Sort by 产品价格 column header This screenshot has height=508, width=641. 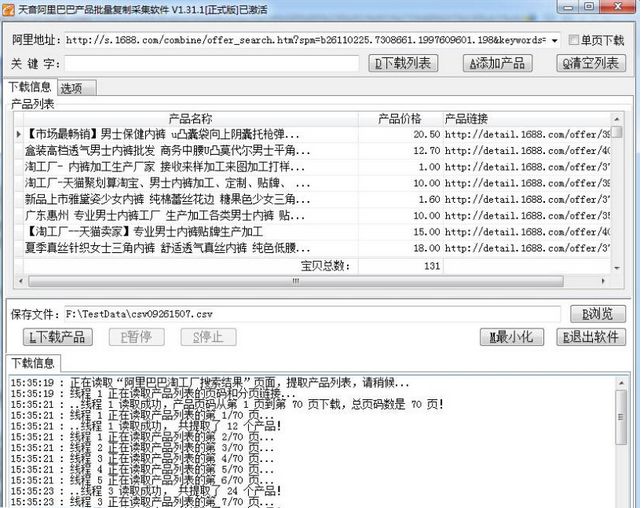[x=400, y=119]
